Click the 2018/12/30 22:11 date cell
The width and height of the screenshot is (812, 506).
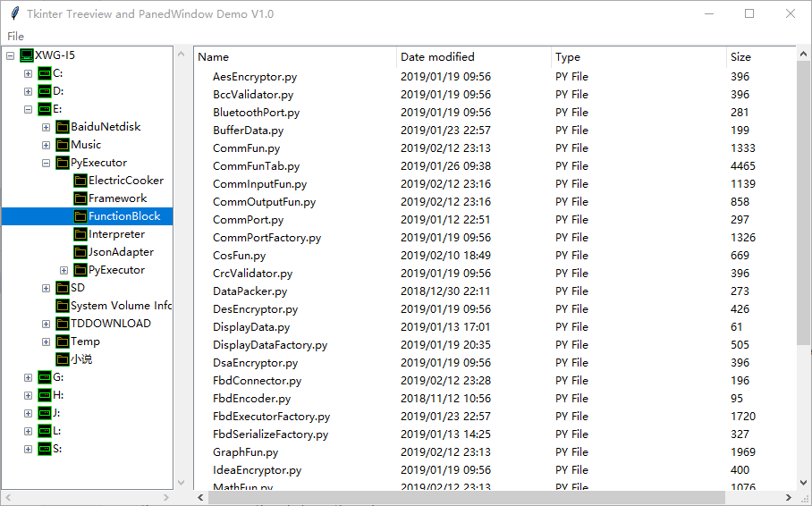coord(444,291)
